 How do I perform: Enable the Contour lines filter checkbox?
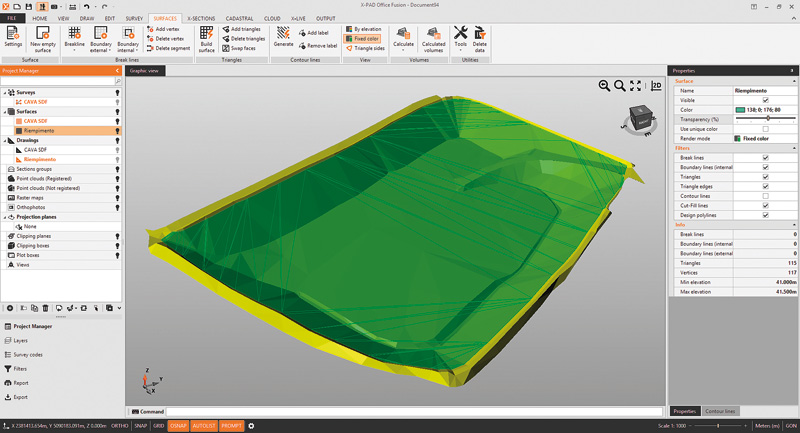[766, 195]
